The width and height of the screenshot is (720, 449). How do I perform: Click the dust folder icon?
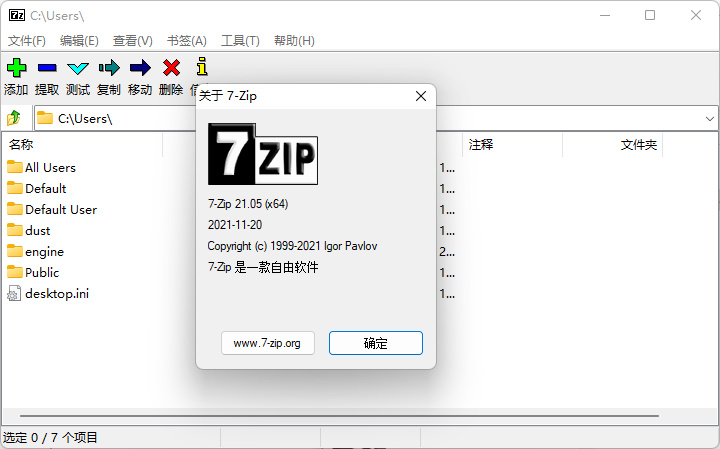coord(15,230)
